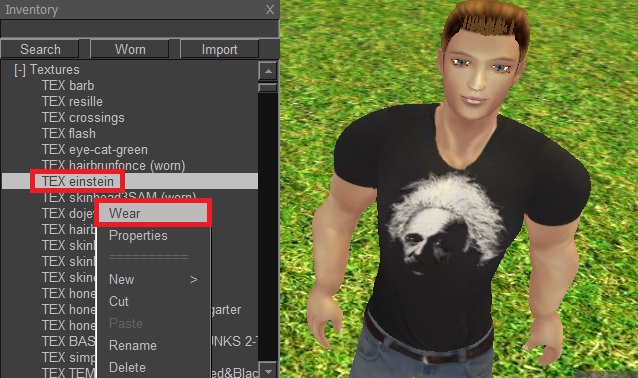Choose Rename in the context menu
The height and width of the screenshot is (378, 638).
coord(133,345)
